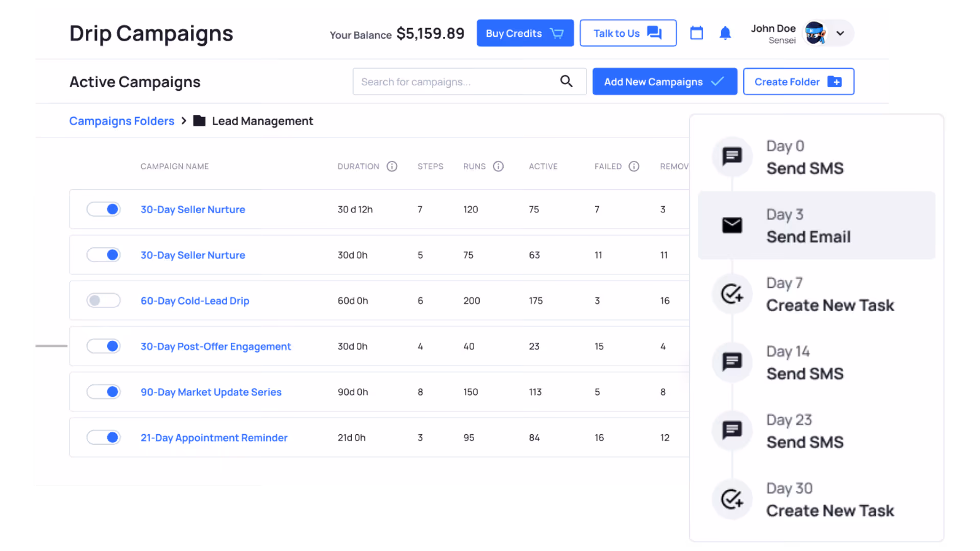Click the notifications bell icon

pyautogui.click(x=725, y=33)
